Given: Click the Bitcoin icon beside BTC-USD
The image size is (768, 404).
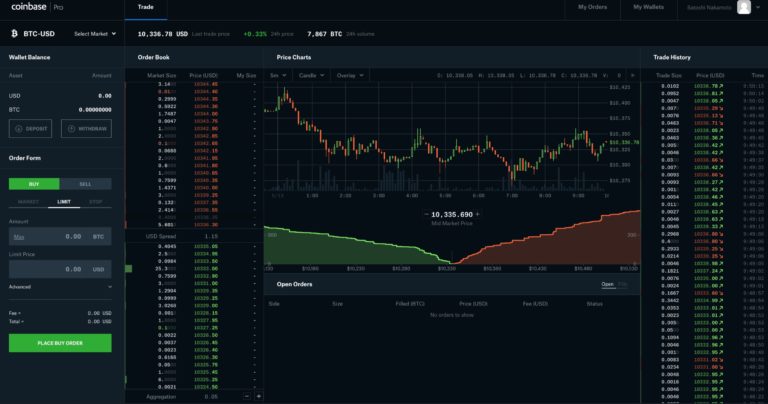Looking at the screenshot, I should [x=14, y=33].
